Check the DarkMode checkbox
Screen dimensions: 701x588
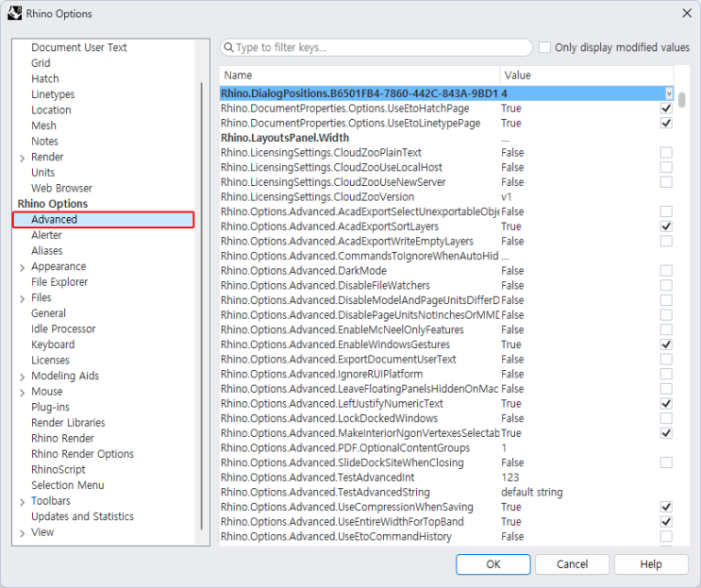tap(666, 271)
